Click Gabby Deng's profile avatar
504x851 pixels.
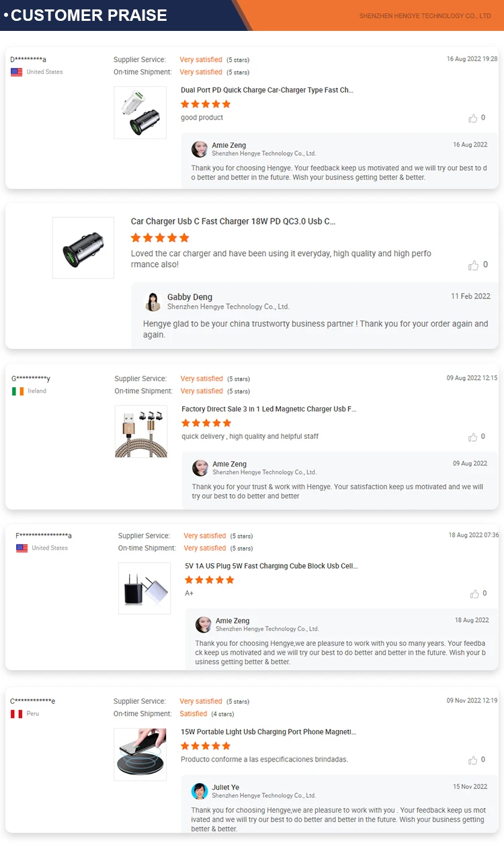pyautogui.click(x=153, y=302)
